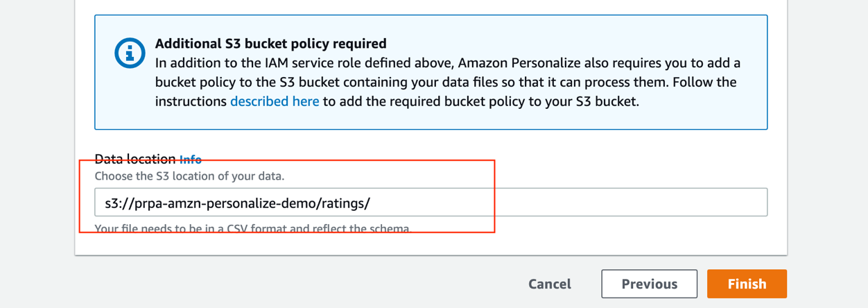Click the bucket policy alert body text

(448, 82)
